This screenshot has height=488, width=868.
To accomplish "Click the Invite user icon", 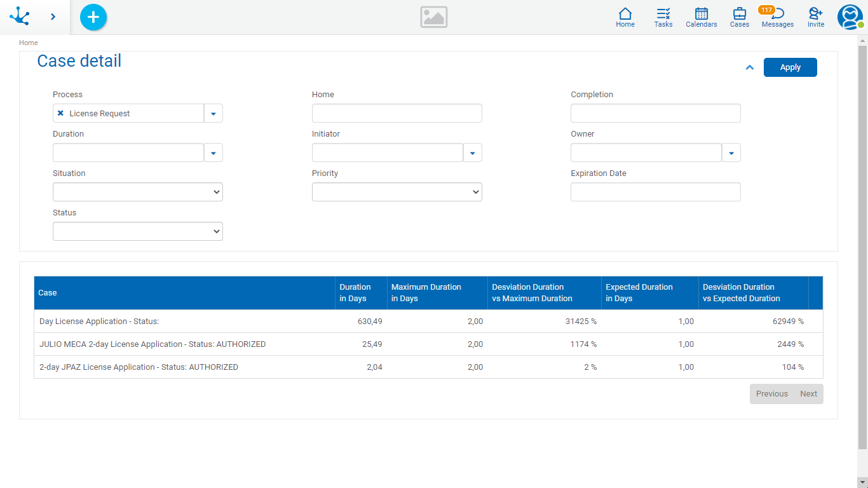I will [x=816, y=17].
